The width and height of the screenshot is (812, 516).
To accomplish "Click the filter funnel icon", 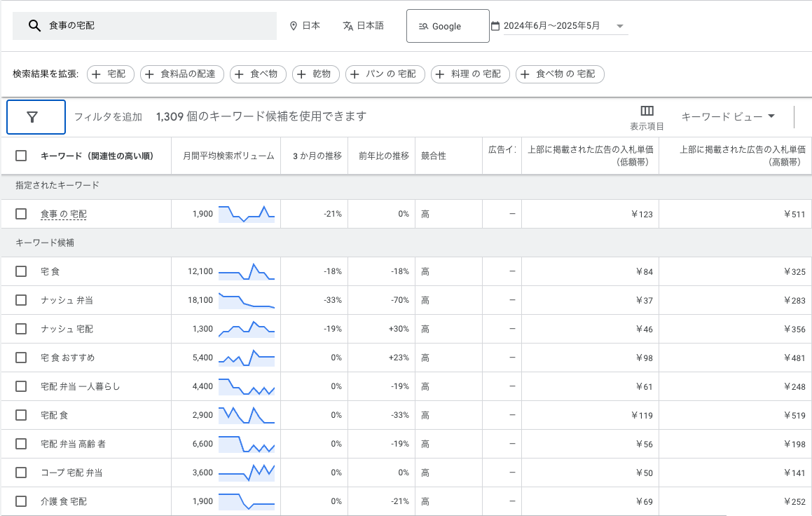I will click(32, 117).
